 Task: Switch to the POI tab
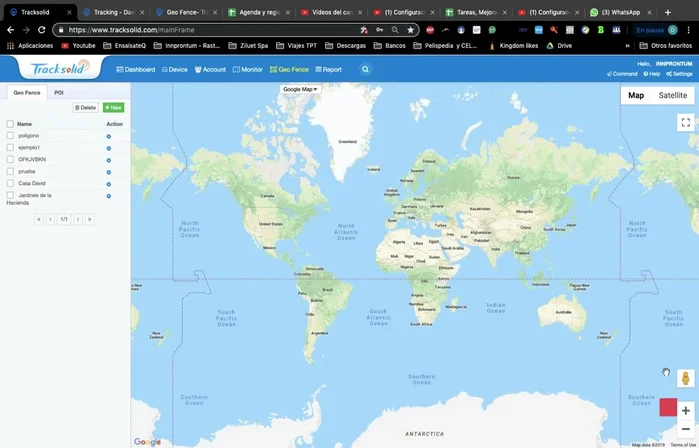pyautogui.click(x=59, y=93)
